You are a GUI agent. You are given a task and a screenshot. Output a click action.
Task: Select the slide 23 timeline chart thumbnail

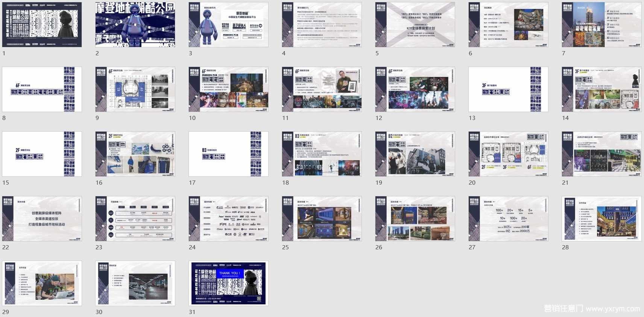(135, 219)
